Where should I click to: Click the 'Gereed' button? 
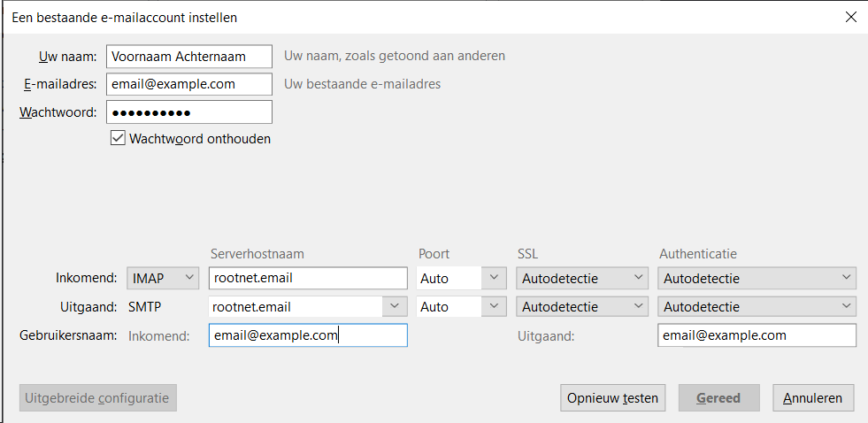click(x=718, y=398)
